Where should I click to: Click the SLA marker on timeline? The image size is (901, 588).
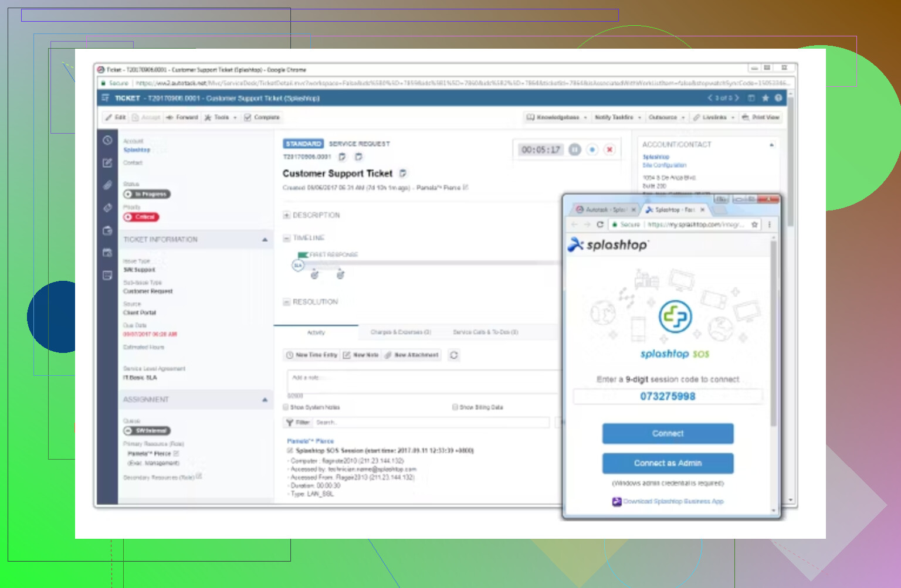point(298,265)
